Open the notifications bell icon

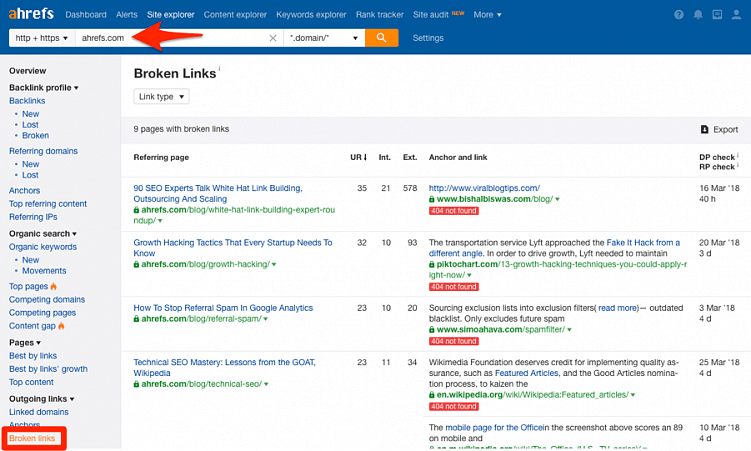698,15
